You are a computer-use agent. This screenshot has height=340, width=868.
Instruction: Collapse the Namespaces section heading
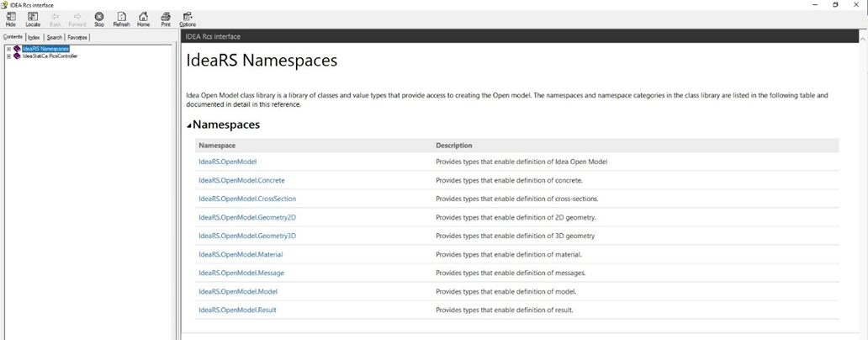coord(189,125)
